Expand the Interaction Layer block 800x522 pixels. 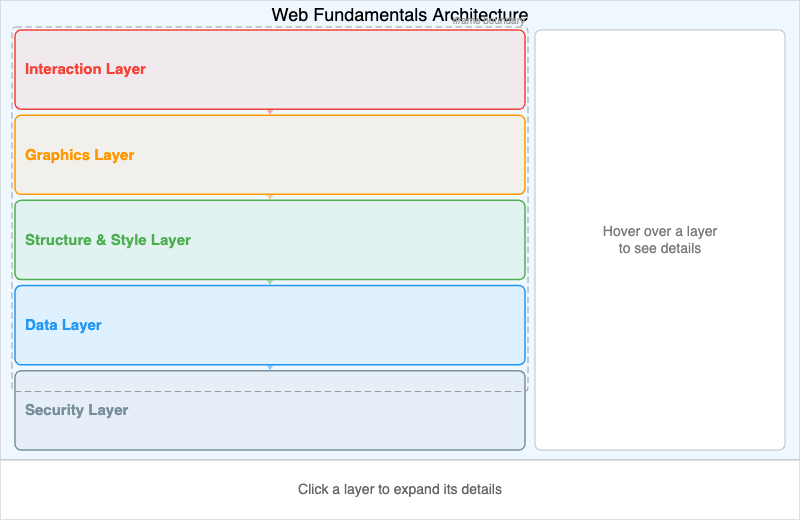[270, 69]
